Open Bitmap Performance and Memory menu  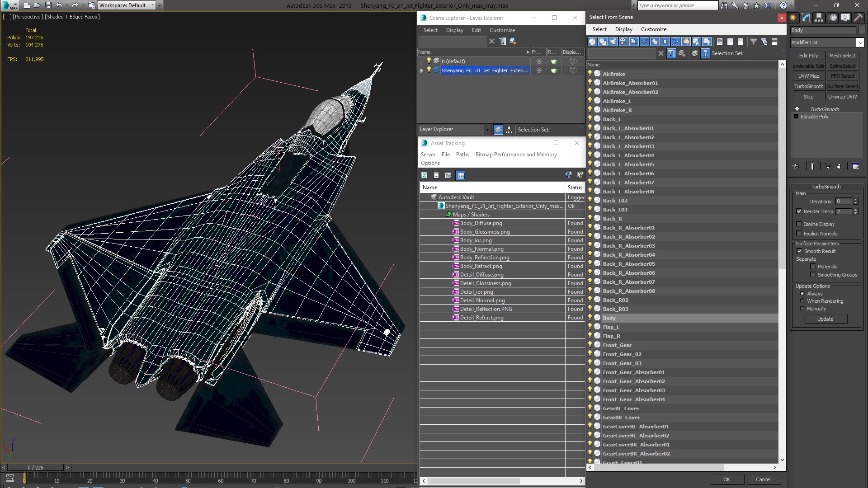[x=516, y=155]
